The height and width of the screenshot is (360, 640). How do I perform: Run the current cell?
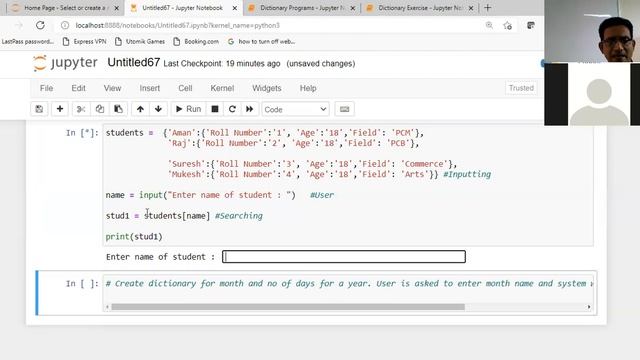pyautogui.click(x=188, y=109)
